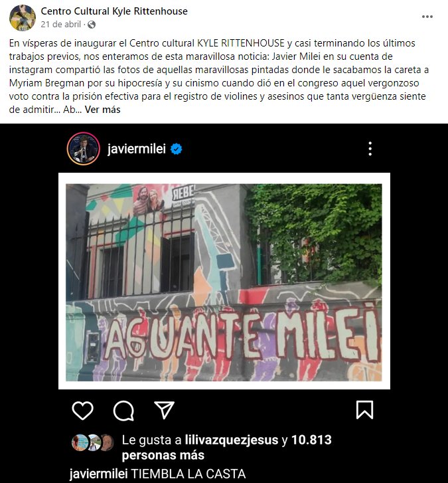The image size is (448, 483).
Task: Open the Instagram vertical three-dot menu
Action: coord(370,149)
